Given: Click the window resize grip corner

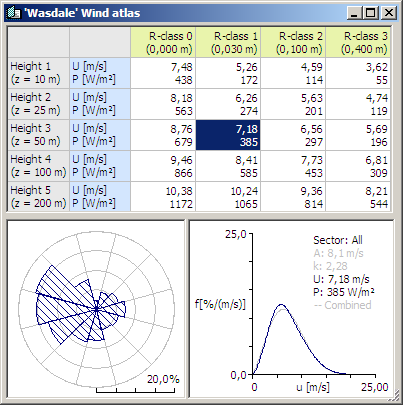Looking at the screenshot, I should click(x=395, y=397).
